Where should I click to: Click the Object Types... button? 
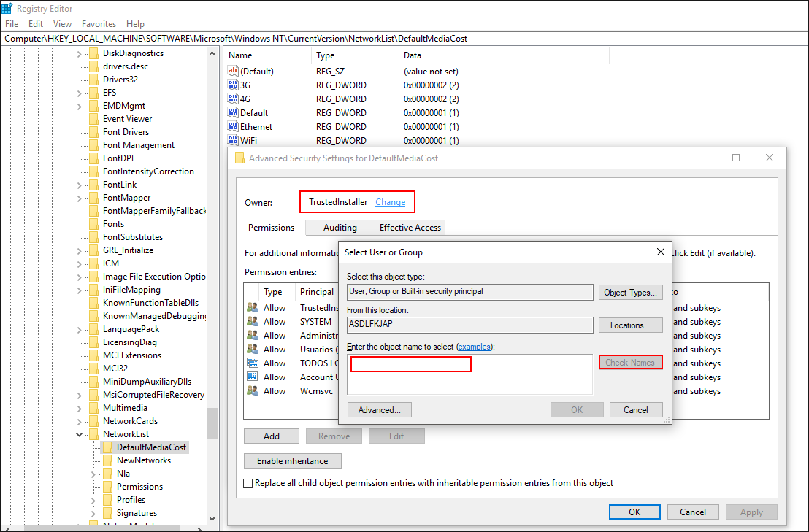pos(631,293)
